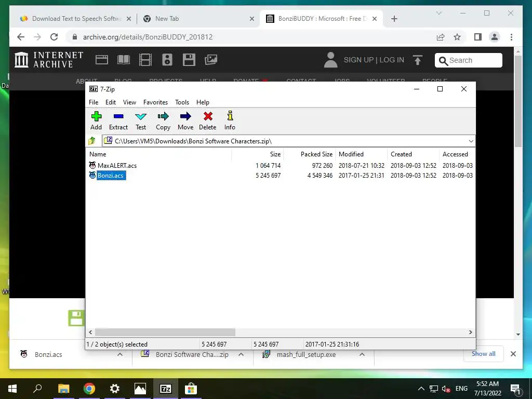The width and height of the screenshot is (532, 399).
Task: Click the Move toolbar icon
Action: click(185, 121)
